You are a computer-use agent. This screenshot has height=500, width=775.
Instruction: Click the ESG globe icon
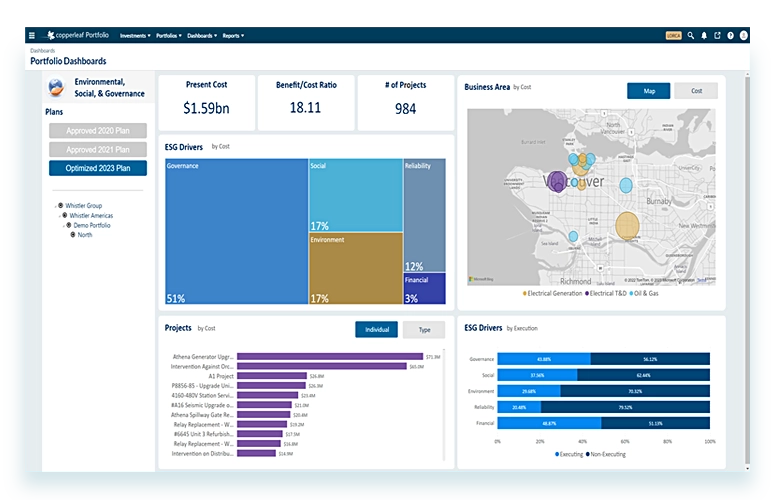pyautogui.click(x=56, y=87)
